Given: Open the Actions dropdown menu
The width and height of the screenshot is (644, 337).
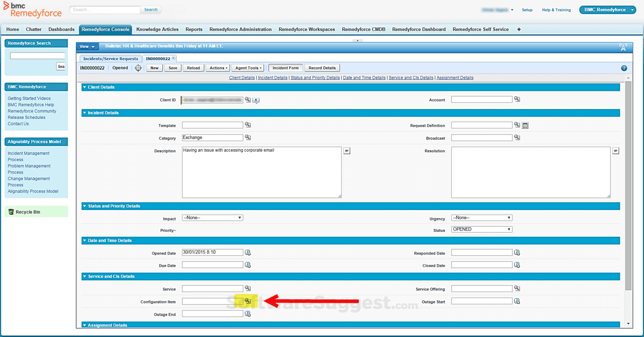Looking at the screenshot, I should pos(218,68).
